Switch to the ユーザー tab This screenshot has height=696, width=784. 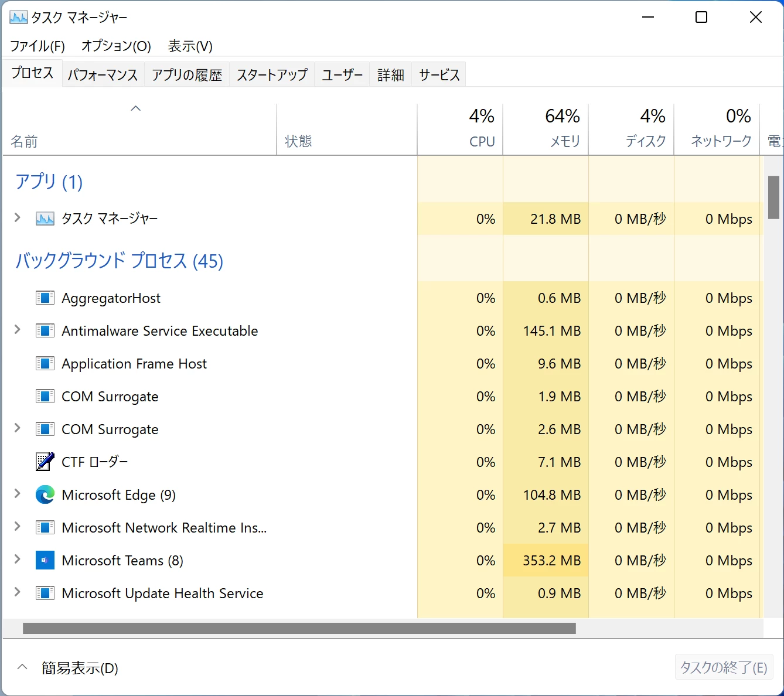tap(342, 75)
